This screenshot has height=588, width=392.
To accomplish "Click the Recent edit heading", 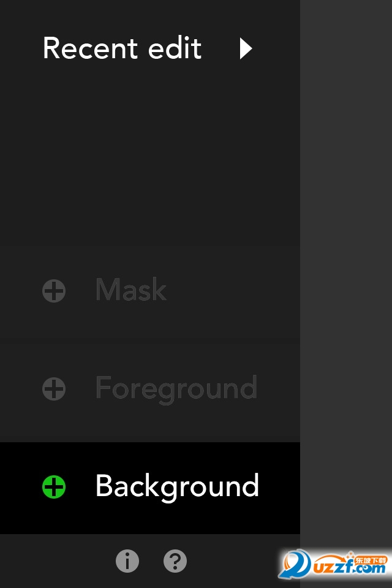I will (123, 48).
